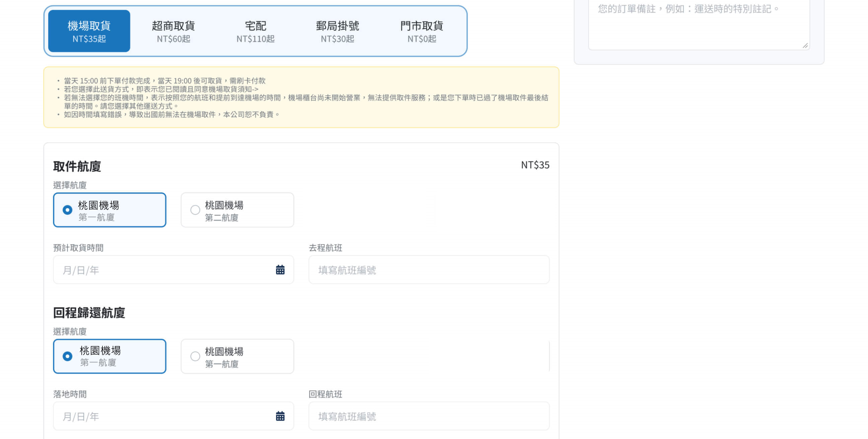Click the 如因時間填寫錯誤 notice line
This screenshot has width=868, height=439.
tap(172, 114)
